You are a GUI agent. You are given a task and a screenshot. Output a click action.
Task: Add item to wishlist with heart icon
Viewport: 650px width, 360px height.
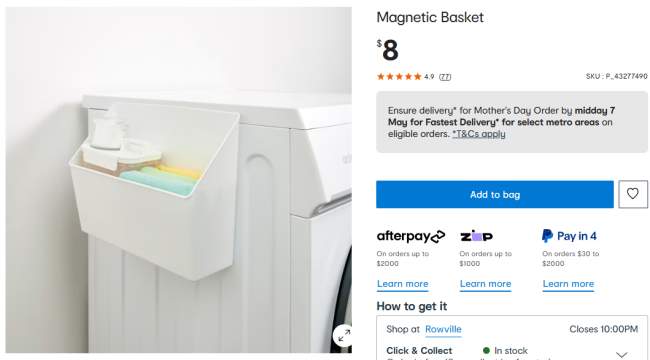coord(633,194)
